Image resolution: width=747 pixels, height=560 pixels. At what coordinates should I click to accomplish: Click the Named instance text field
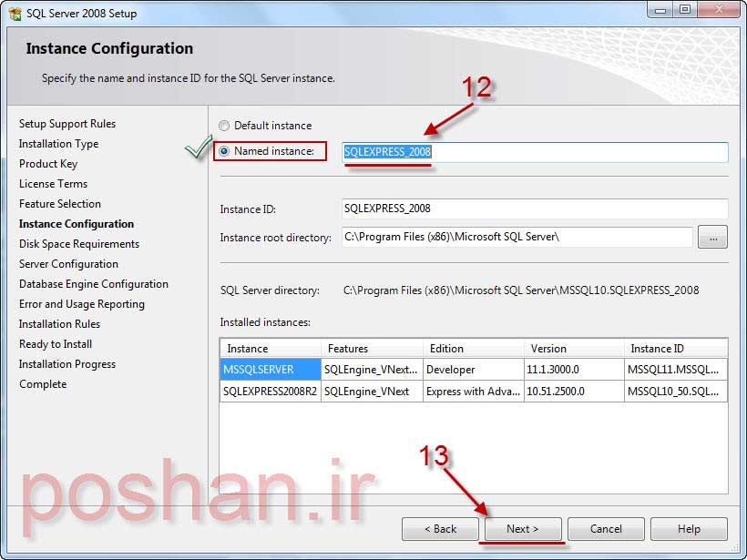tap(534, 152)
